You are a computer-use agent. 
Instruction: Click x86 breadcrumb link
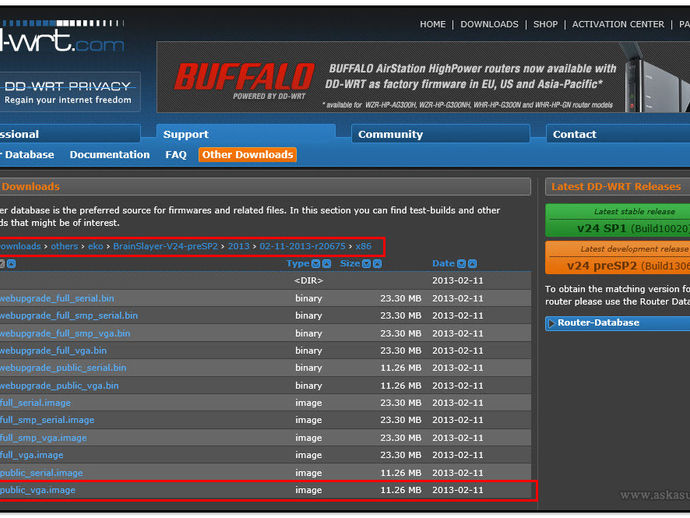coord(363,246)
